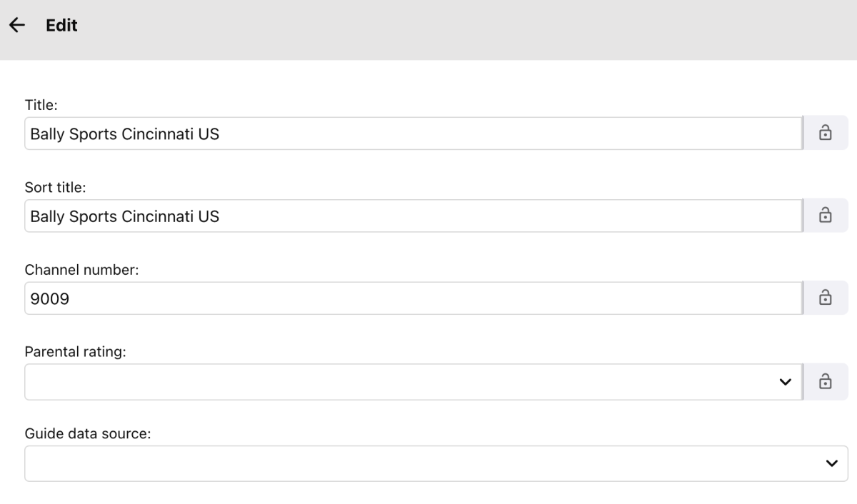Click the "Parental rating:" label
This screenshot has width=857, height=504.
[x=75, y=352]
